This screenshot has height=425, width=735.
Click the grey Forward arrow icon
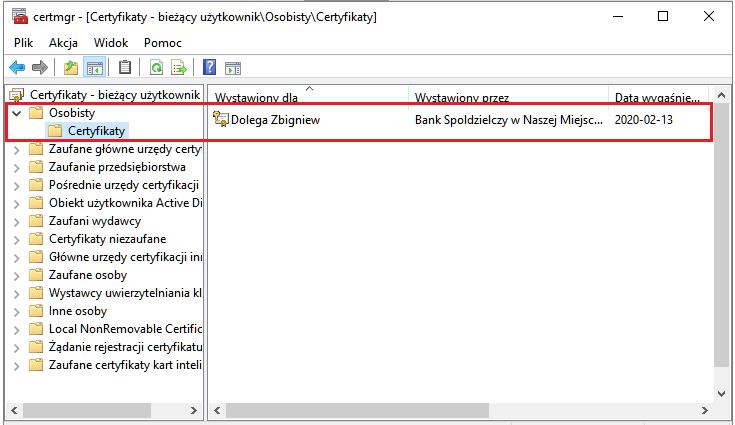tap(40, 68)
